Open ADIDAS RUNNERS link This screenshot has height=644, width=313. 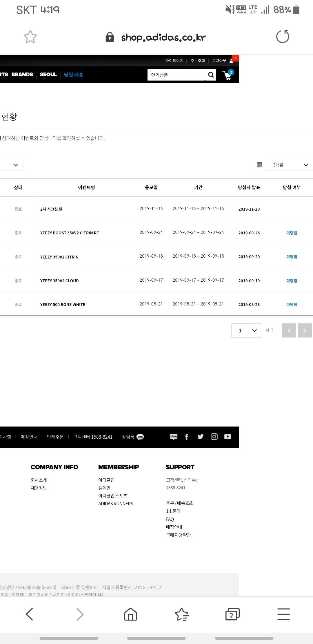coord(116,504)
